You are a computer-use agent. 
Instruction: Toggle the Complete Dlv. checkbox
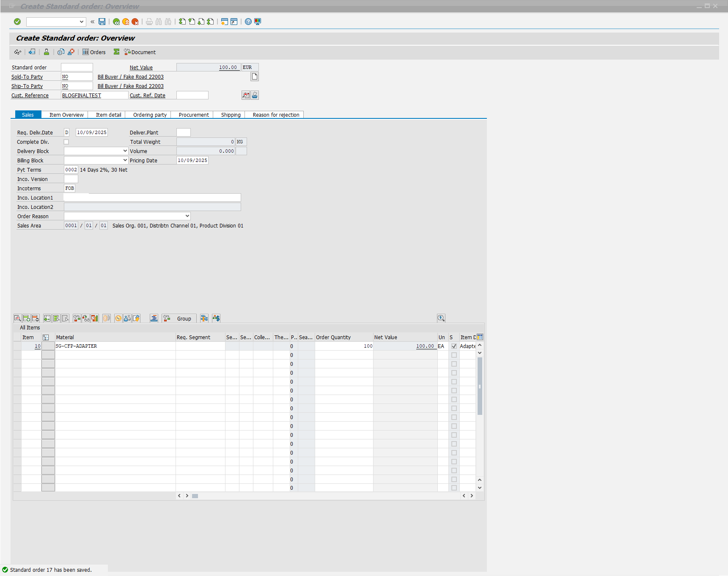pos(66,142)
